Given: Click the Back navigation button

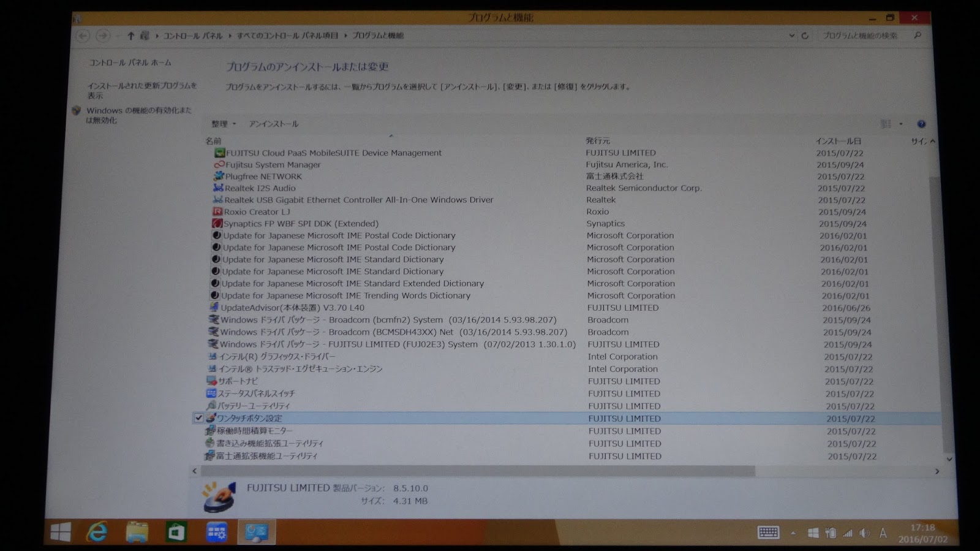Looking at the screenshot, I should coord(83,36).
